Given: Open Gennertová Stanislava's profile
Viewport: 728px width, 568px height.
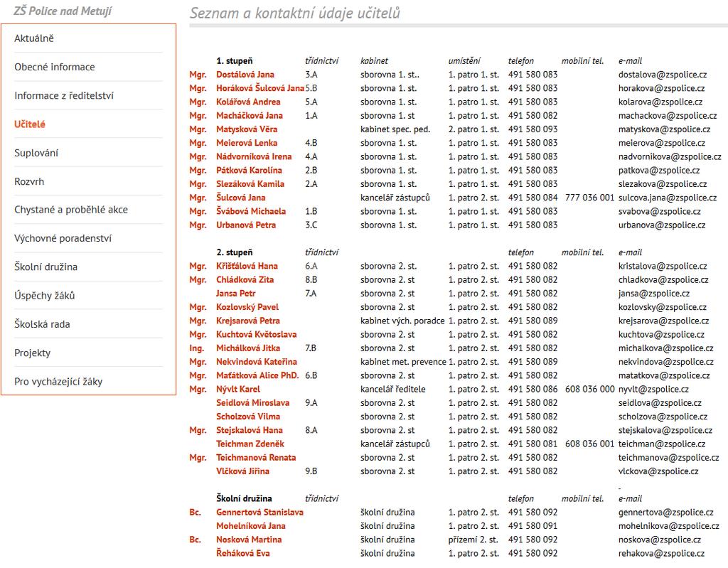Looking at the screenshot, I should [x=259, y=513].
